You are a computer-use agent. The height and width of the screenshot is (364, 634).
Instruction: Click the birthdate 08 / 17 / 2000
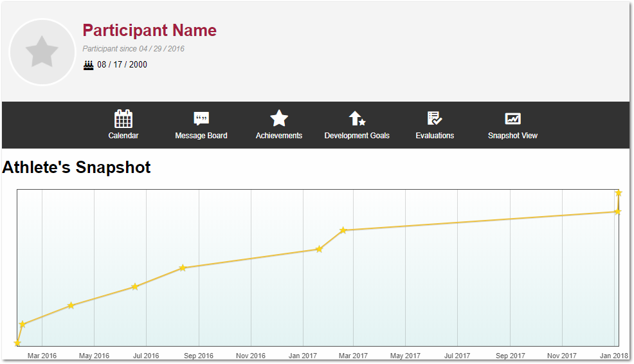pyautogui.click(x=122, y=65)
